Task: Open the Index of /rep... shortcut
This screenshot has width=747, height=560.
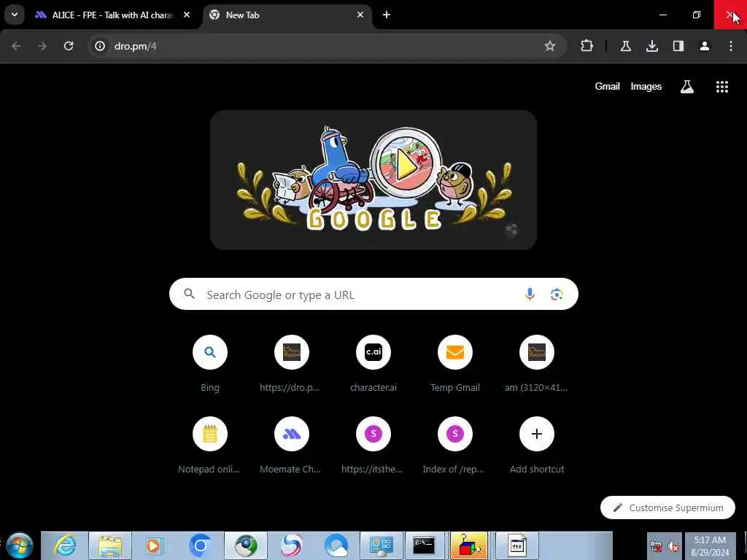Action: (455, 446)
